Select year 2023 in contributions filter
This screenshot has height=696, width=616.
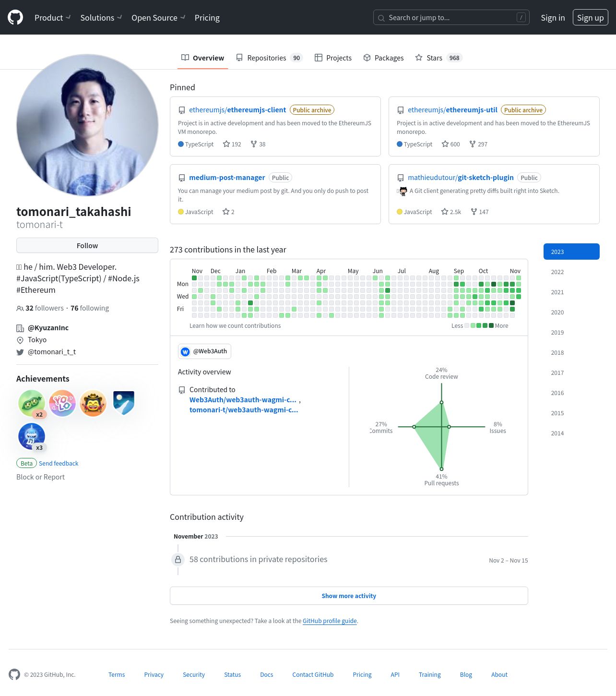571,252
